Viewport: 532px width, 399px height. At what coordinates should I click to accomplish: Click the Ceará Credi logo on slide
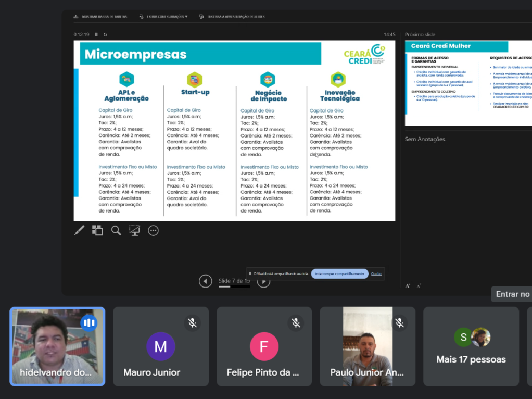coord(364,54)
